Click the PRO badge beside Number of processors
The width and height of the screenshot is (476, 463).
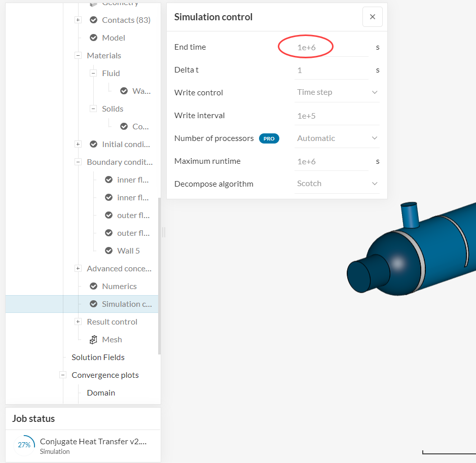tap(269, 138)
